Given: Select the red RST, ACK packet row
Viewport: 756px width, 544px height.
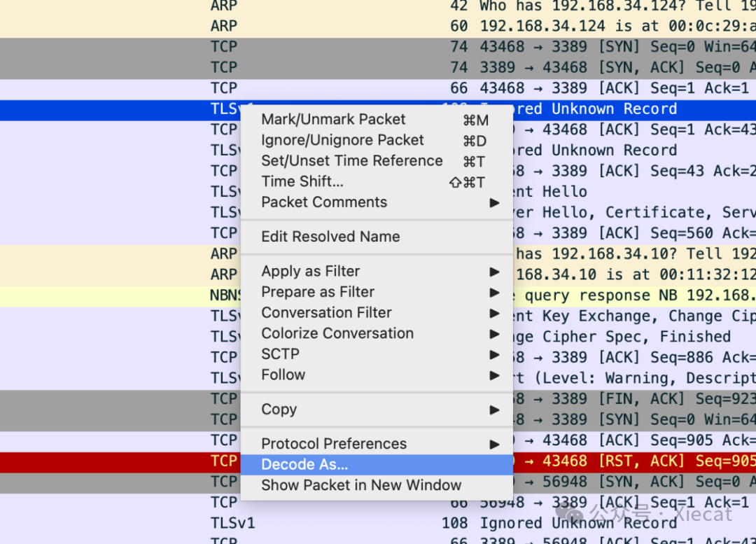Looking at the screenshot, I should pos(630,461).
